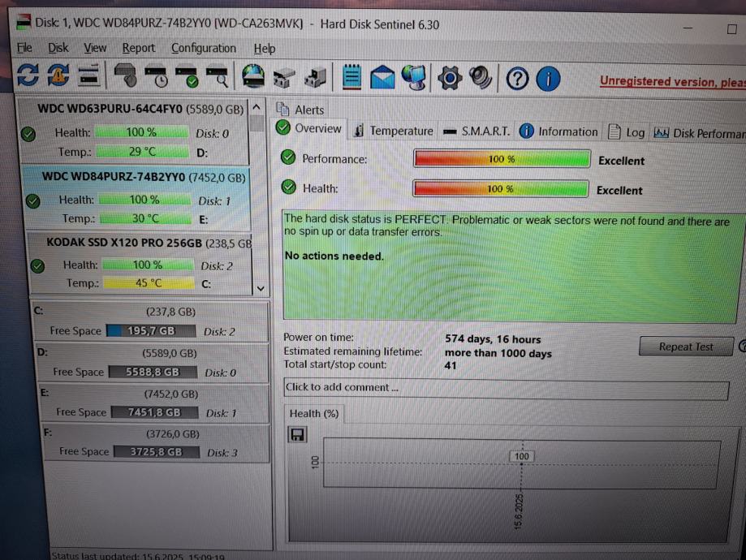
Task: Click the globe with monitor icon
Action: click(414, 78)
